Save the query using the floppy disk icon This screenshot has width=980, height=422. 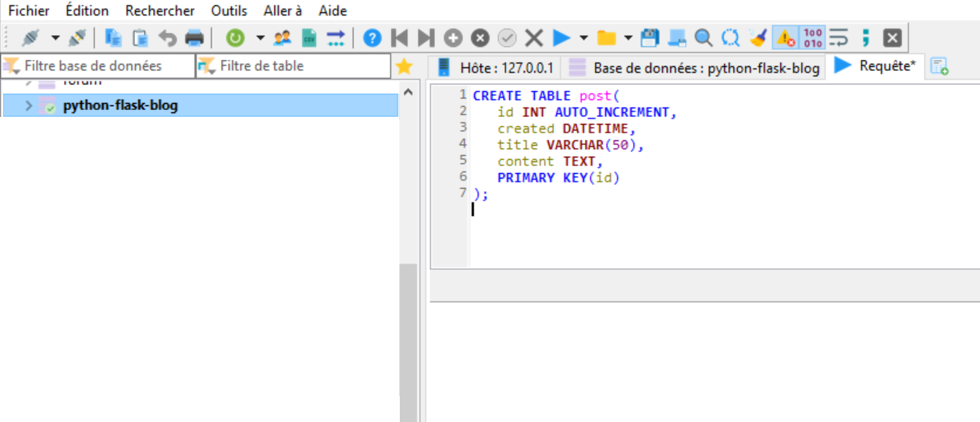click(x=650, y=37)
